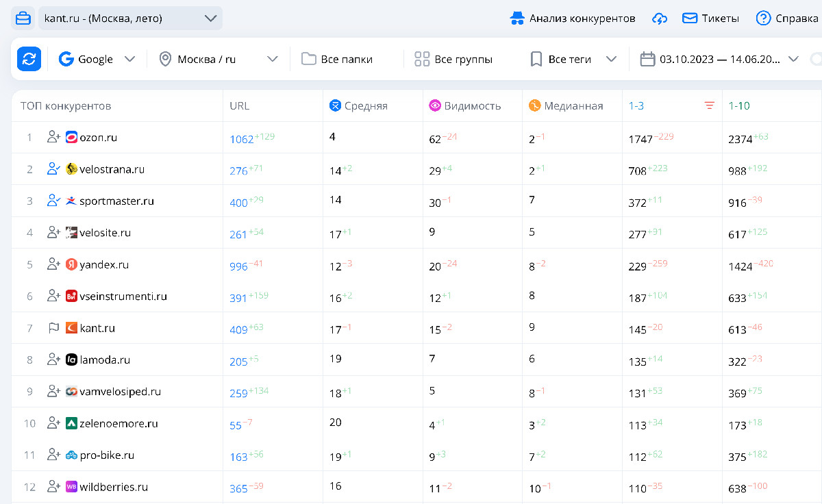Screen dimensions: 822x504
Task: Open the pro-bike.ru domain name
Action: (107, 455)
